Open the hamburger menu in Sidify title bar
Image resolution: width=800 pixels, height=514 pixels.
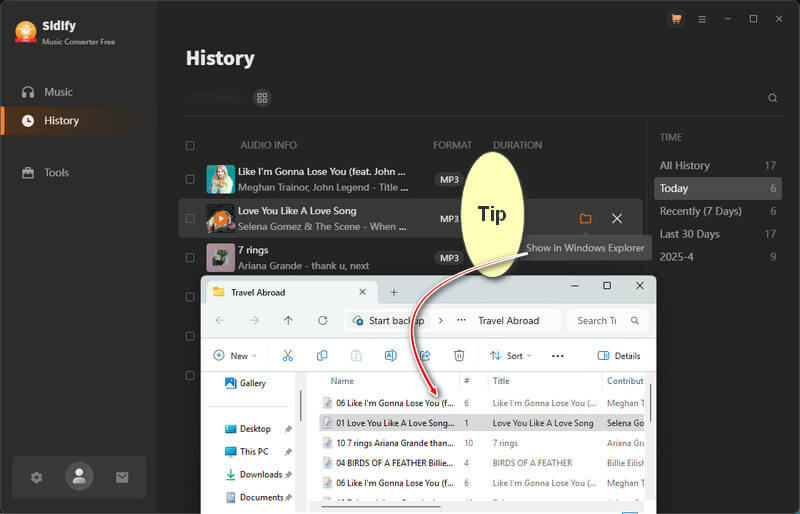(x=702, y=19)
